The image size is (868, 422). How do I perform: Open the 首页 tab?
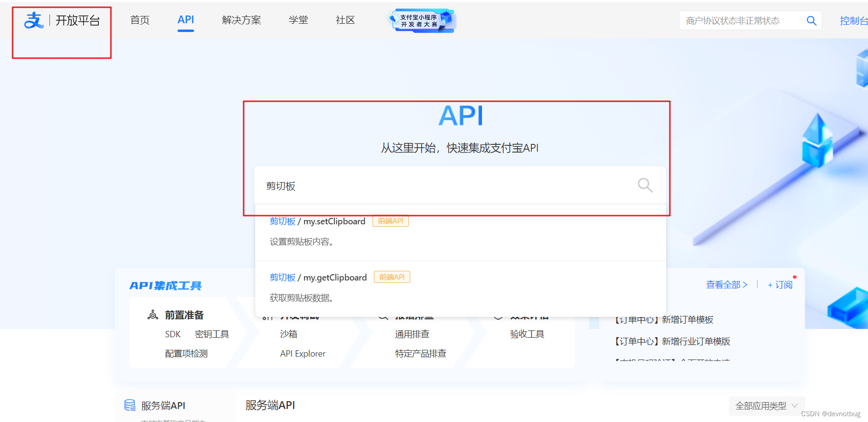coord(140,20)
